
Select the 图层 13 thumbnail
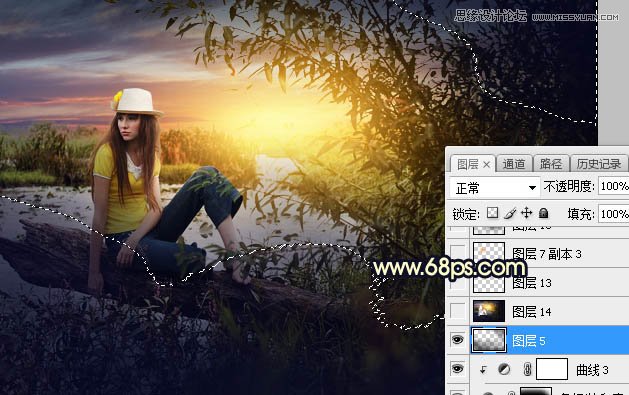[x=489, y=282]
